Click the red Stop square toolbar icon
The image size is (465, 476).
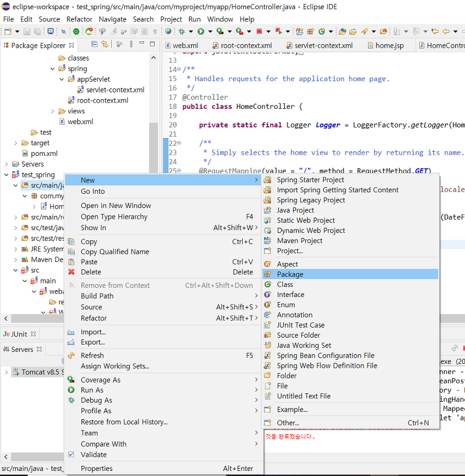click(259, 31)
